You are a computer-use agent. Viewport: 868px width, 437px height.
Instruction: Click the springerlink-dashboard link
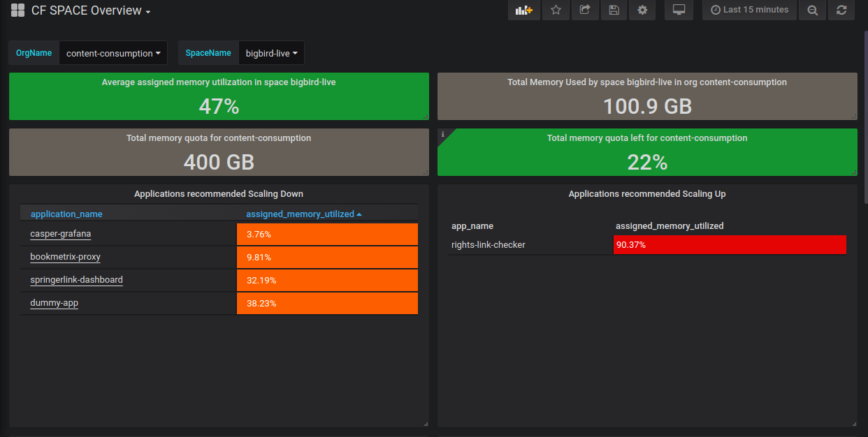point(76,280)
